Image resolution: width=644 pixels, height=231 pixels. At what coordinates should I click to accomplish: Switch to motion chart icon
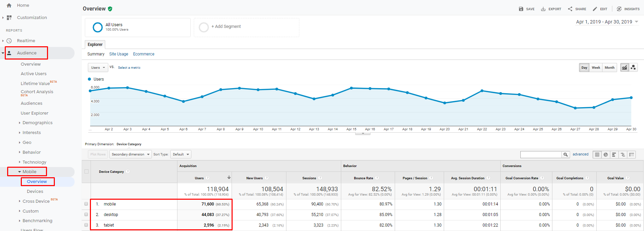point(633,67)
